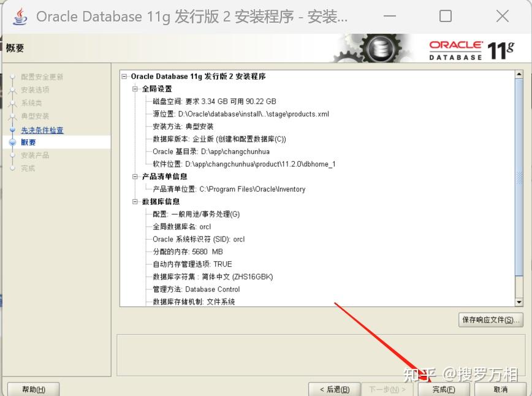532x396 pixels.
Task: Click the scroll up arrow of the summary tree
Action: coord(519,74)
